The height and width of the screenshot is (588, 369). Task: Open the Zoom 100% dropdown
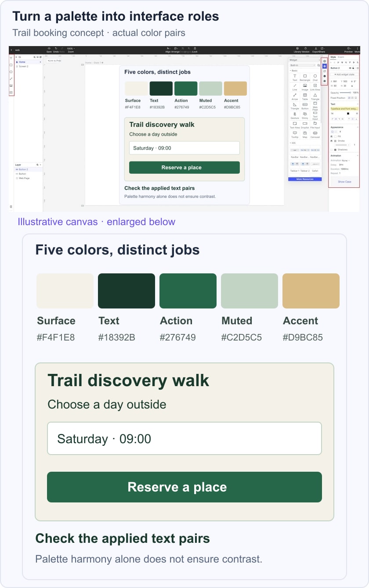tap(70, 50)
